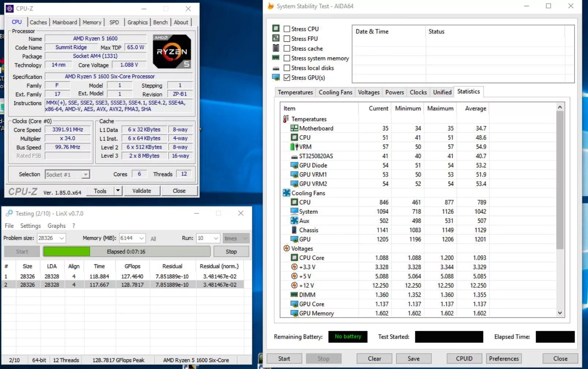
Task: Open the LinX Graphs menu
Action: click(57, 225)
